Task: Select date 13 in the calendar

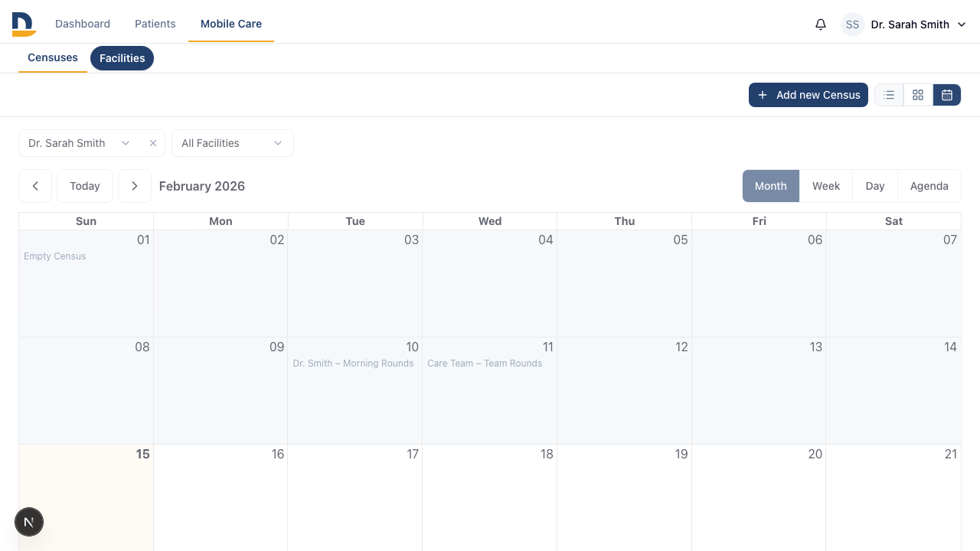Action: coord(816,347)
